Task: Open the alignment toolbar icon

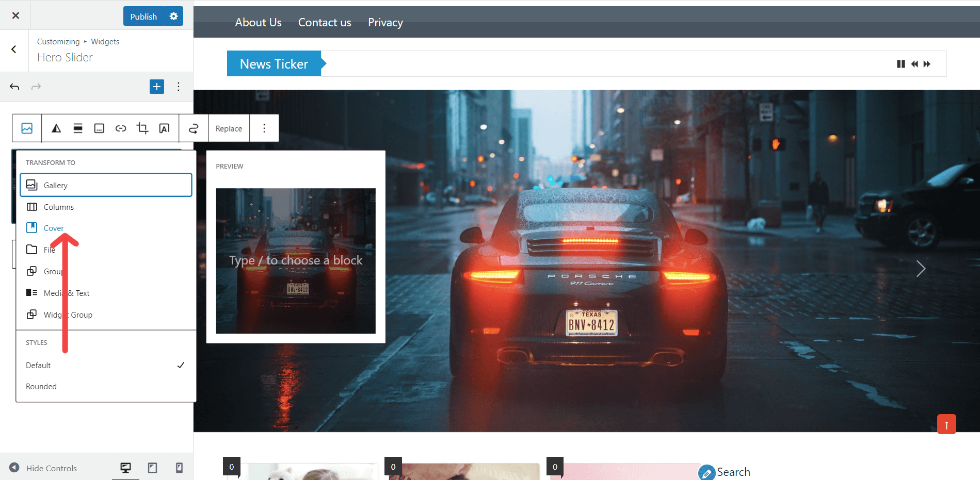Action: (x=78, y=128)
